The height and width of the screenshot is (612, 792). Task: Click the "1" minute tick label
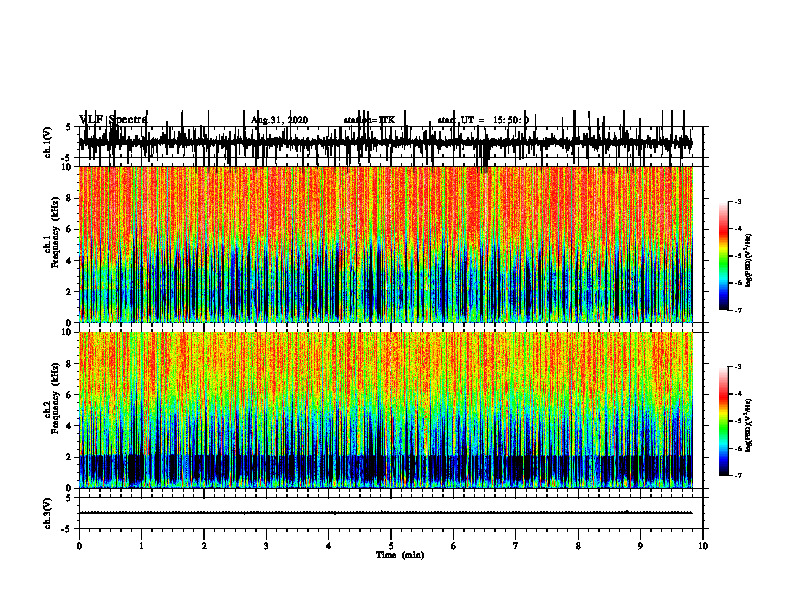click(x=141, y=546)
